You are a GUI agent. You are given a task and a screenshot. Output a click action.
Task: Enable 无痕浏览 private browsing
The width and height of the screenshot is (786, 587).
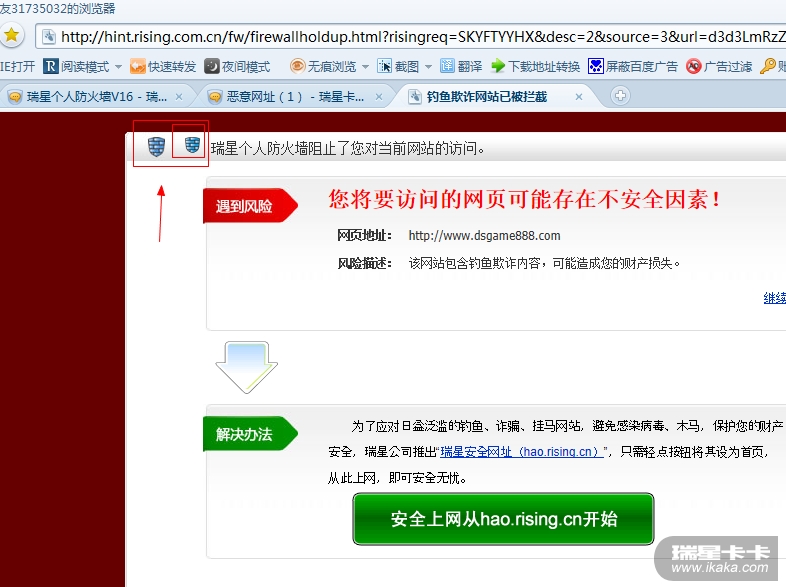[x=323, y=66]
